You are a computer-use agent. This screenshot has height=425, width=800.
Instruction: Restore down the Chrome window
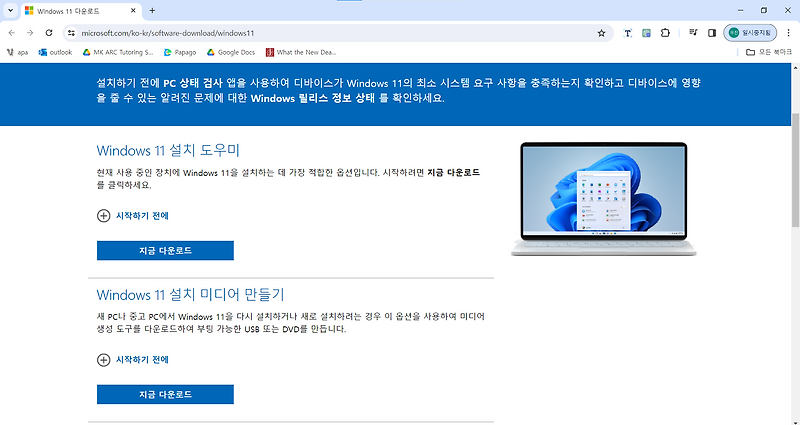point(764,10)
